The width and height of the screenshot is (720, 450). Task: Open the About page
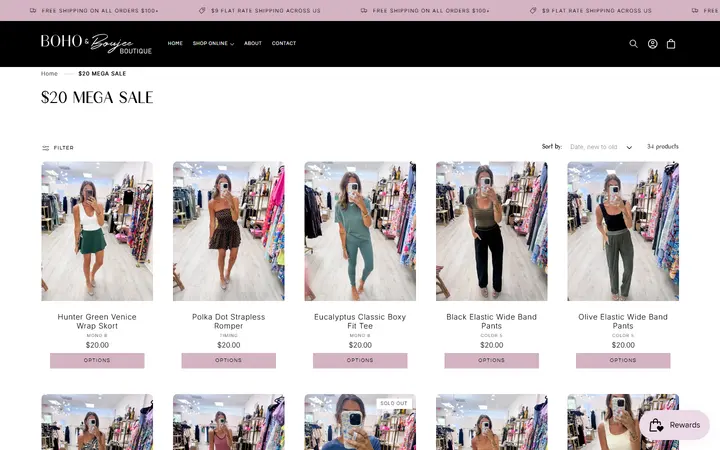253,43
